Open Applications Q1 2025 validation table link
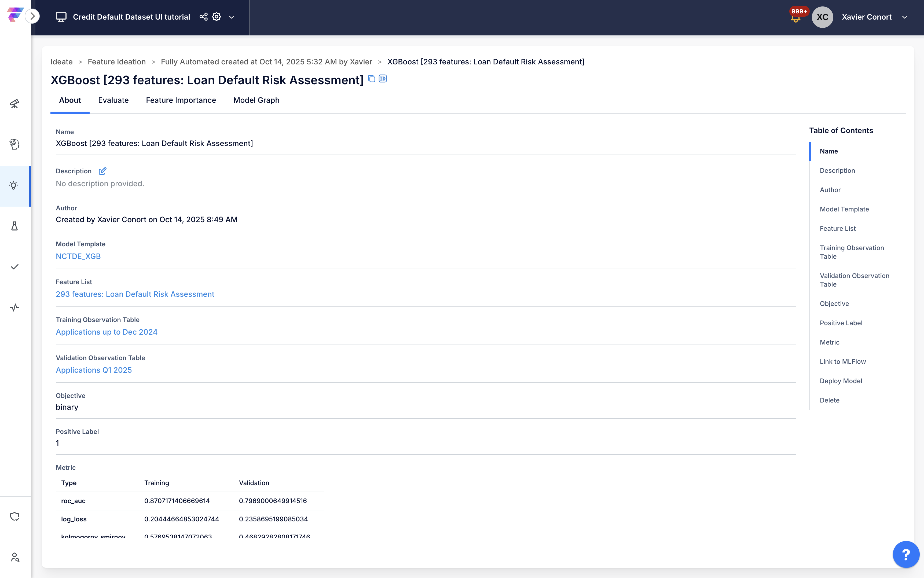Screen dimensions: 924x578 click(94, 370)
